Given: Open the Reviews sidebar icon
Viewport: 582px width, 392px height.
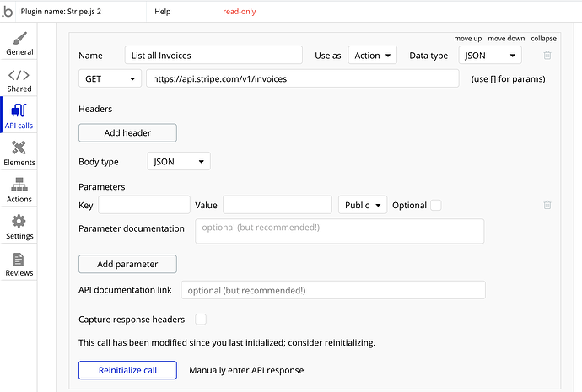Looking at the screenshot, I should point(19,260).
